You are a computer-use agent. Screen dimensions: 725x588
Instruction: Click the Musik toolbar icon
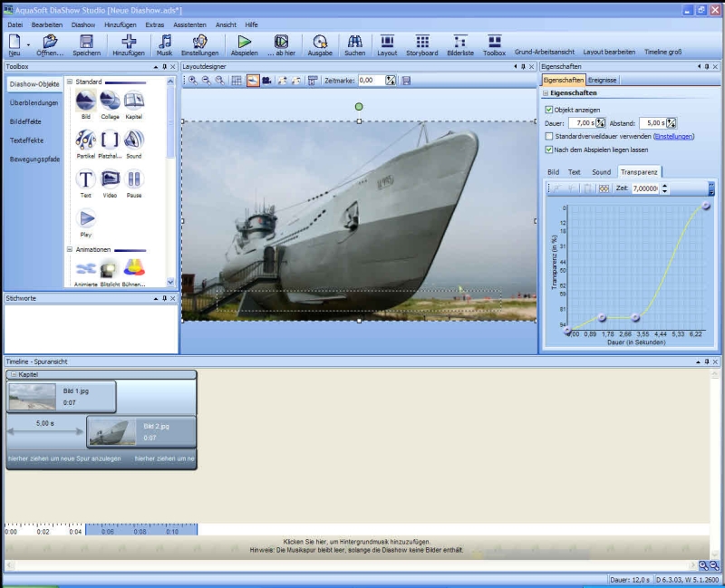pos(164,42)
